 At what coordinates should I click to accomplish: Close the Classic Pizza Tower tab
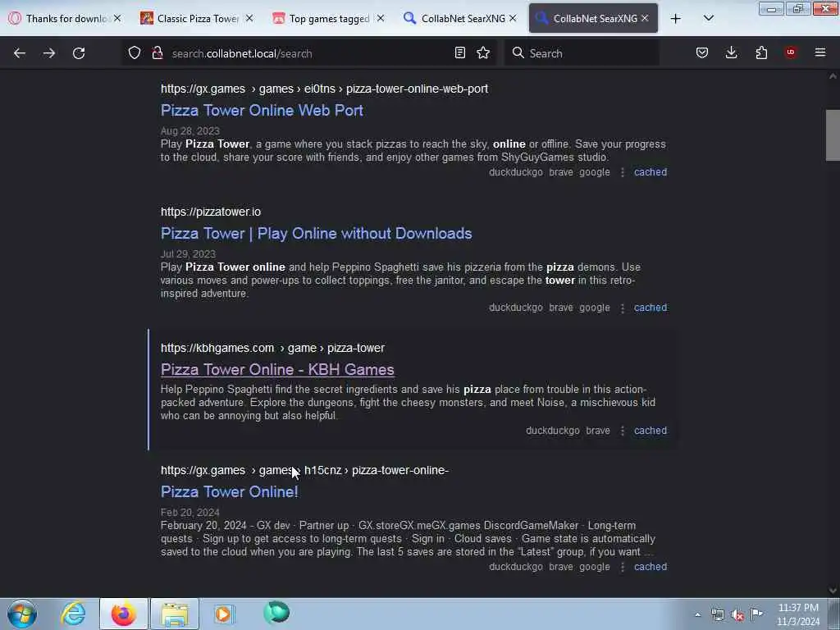point(249,18)
